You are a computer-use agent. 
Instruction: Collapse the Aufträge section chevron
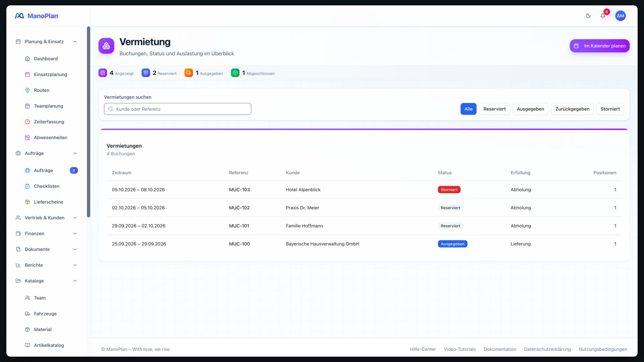click(75, 153)
